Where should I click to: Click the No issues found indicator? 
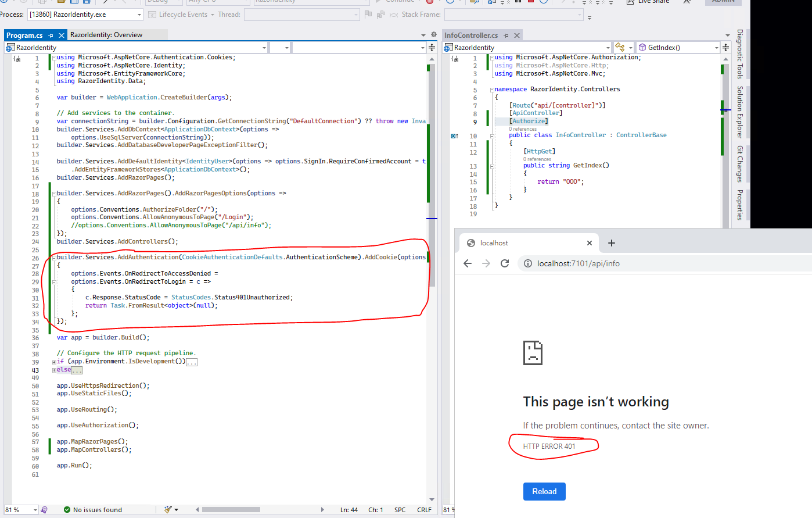pos(92,510)
